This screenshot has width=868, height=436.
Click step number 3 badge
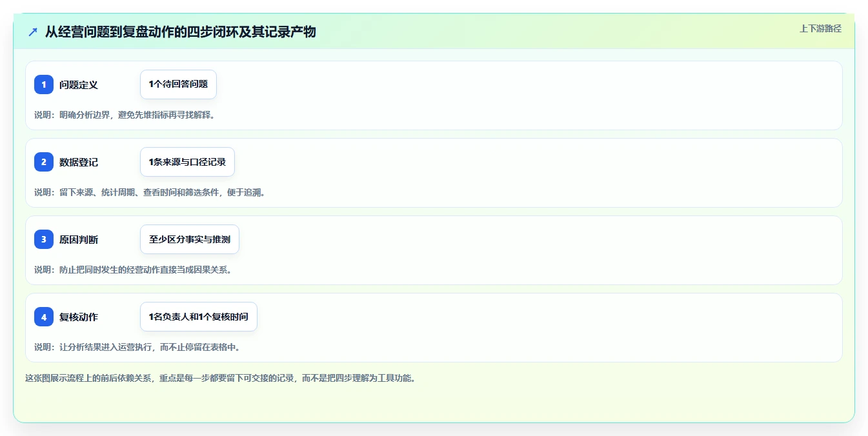(x=44, y=239)
